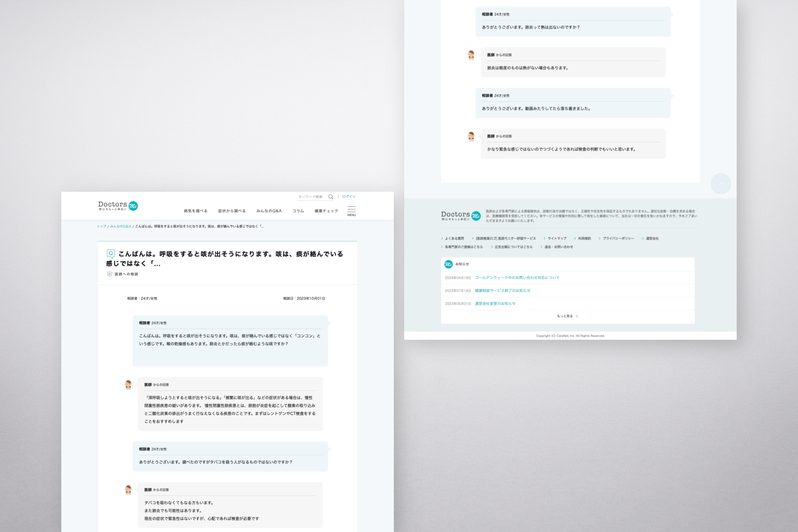Viewport: 798px width, 532px height.
Task: Click the doctor avatar beside the タバコを吸わなくても reply
Action: coord(128,490)
